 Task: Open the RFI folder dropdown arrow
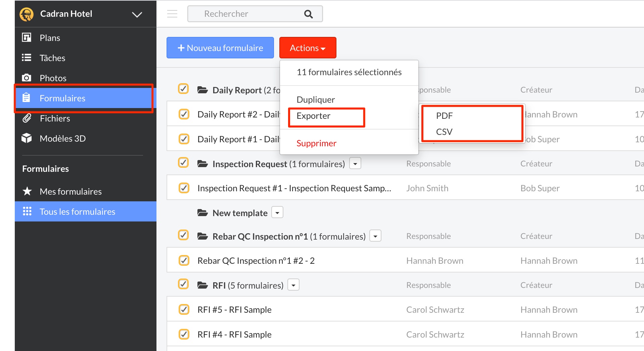pos(293,285)
